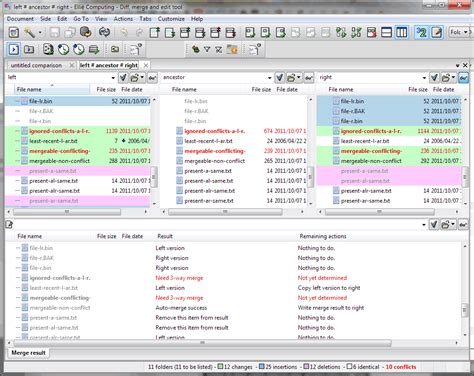Click the ancestor pane horizontal scrollbar
The width and height of the screenshot is (474, 376).
[225, 212]
